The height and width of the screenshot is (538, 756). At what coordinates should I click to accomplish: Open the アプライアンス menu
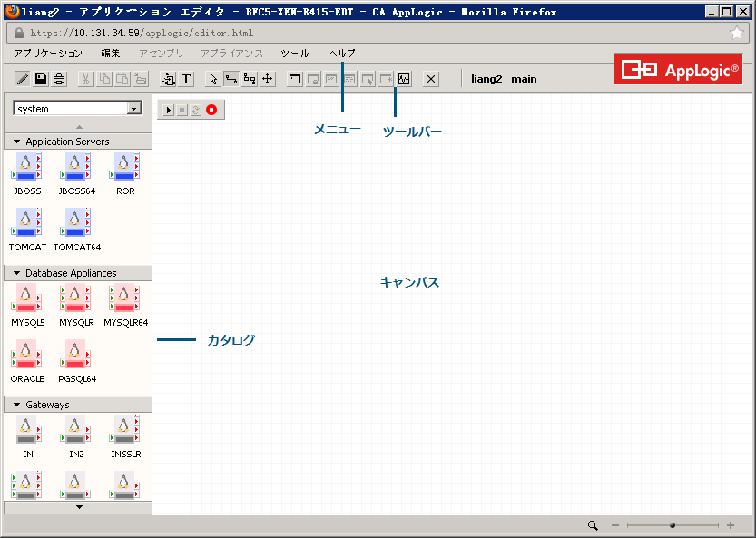(232, 54)
